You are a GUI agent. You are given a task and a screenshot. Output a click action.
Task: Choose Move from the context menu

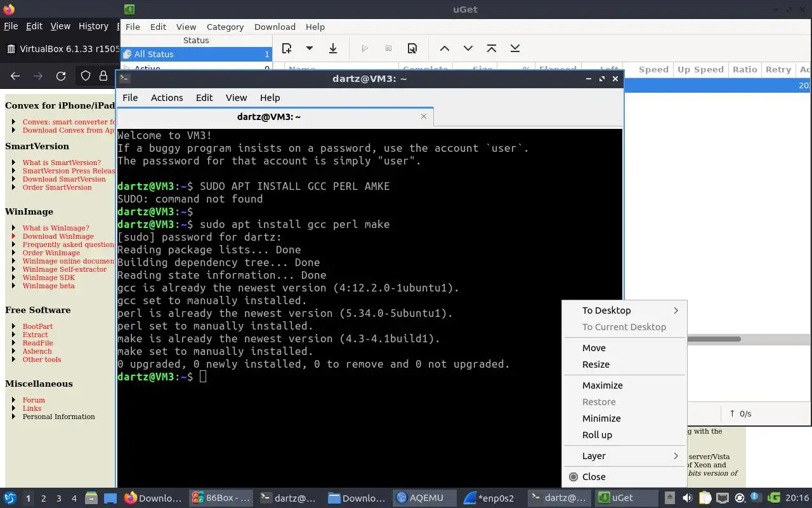[x=624, y=347]
